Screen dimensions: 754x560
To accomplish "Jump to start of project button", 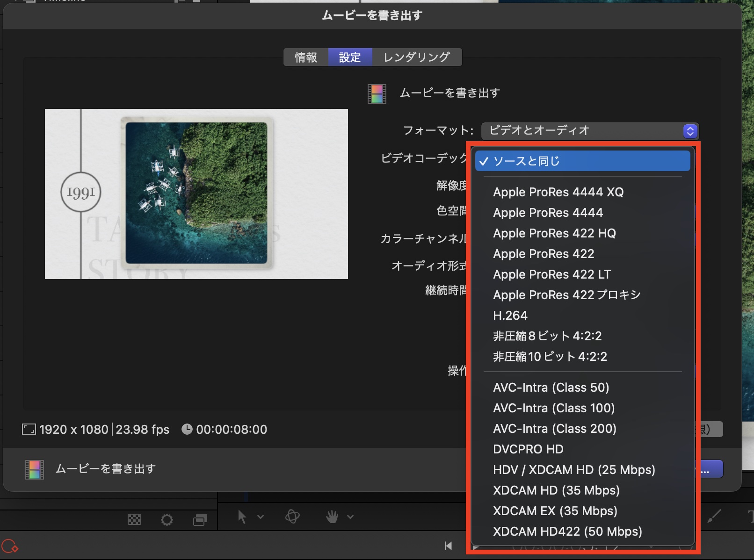I will pyautogui.click(x=448, y=546).
